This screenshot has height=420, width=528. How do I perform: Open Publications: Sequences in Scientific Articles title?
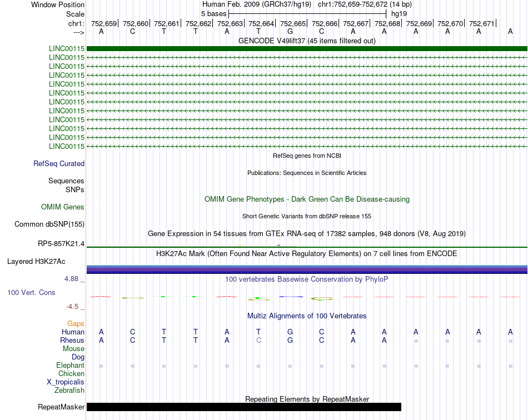click(x=307, y=173)
